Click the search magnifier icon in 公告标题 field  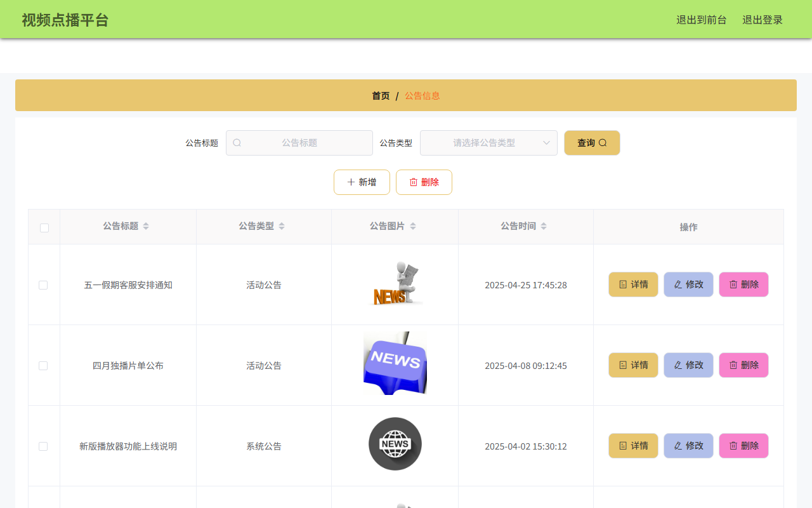237,143
